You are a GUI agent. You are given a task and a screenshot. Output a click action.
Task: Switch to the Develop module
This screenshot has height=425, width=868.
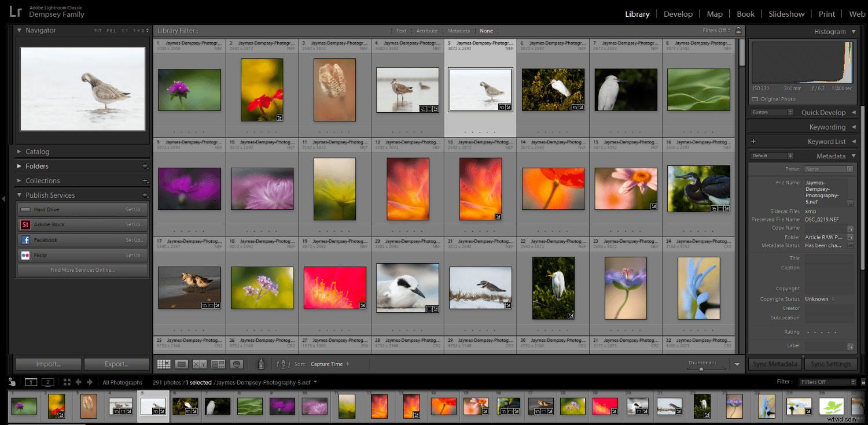(x=678, y=13)
